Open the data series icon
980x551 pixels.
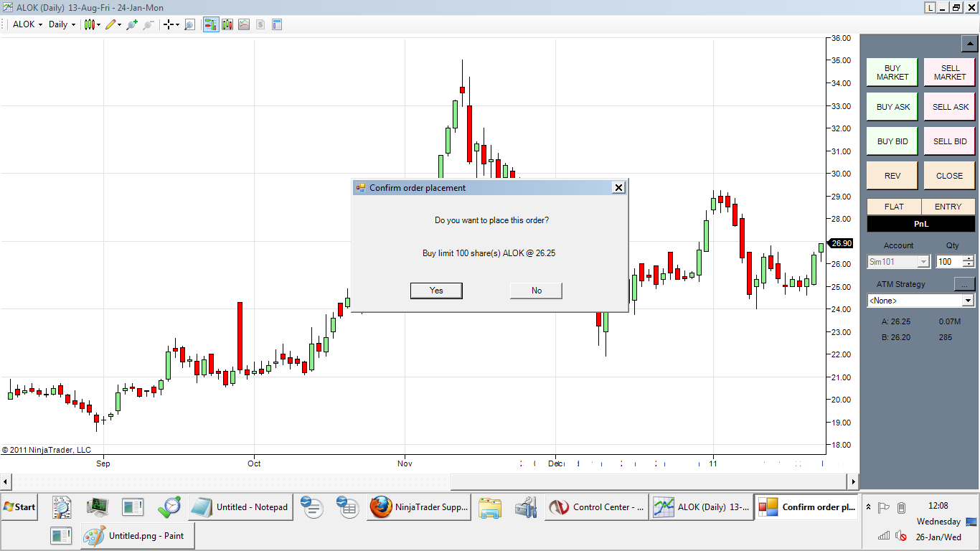click(x=227, y=24)
